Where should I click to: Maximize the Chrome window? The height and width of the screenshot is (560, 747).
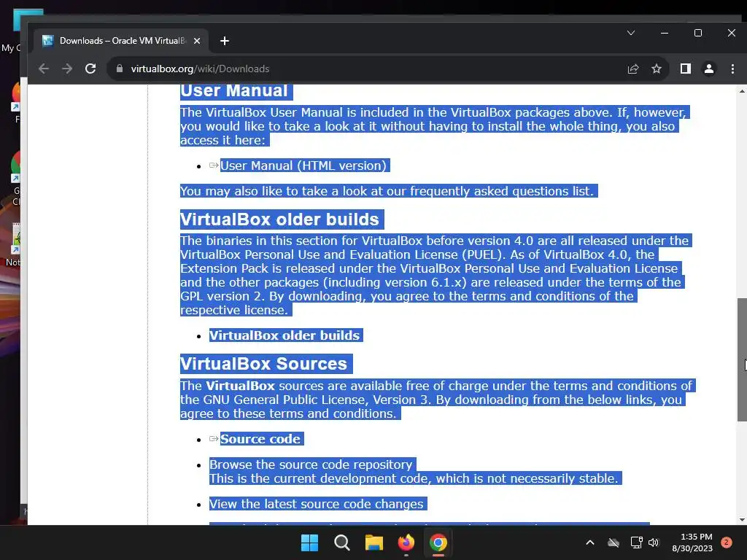tap(698, 33)
